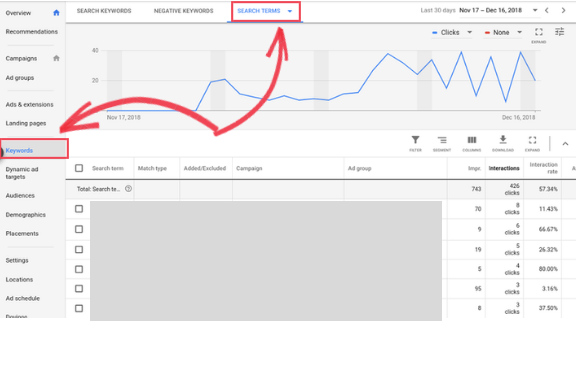Open Landing pages in the sidebar
Viewport: 576px width, 384px height.
click(26, 123)
